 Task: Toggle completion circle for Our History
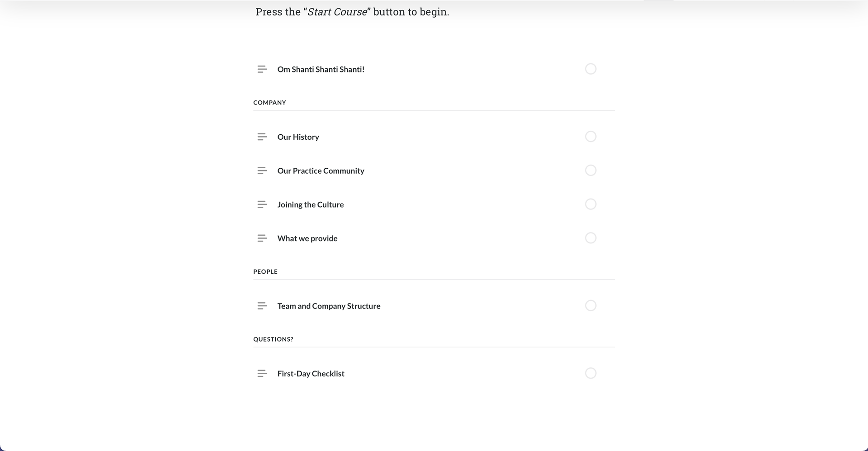[x=590, y=137]
